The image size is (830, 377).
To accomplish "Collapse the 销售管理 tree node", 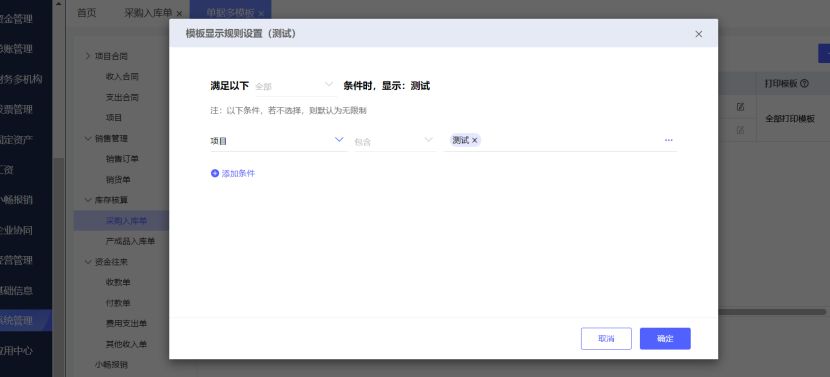I will (88, 139).
